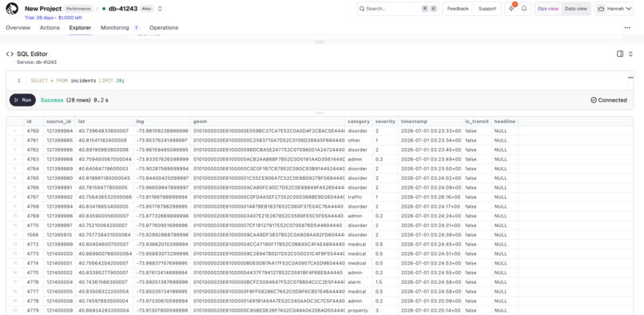This screenshot has width=644, height=315.
Task: Click the Run query button
Action: pos(22,100)
